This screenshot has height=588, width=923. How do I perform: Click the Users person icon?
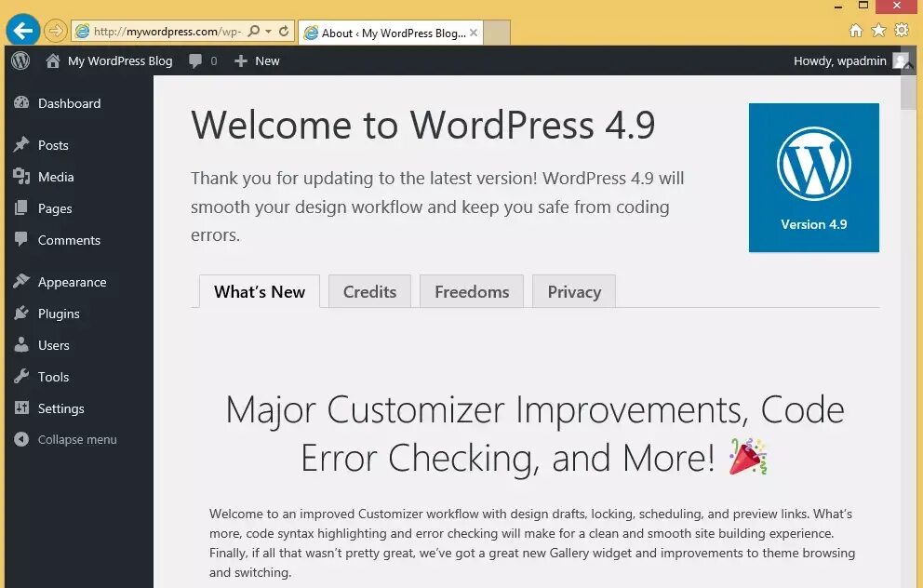pyautogui.click(x=21, y=344)
